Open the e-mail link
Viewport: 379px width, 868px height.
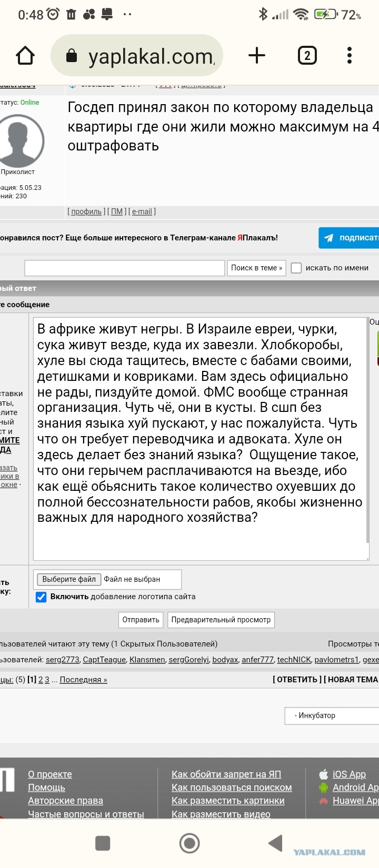[x=142, y=211]
